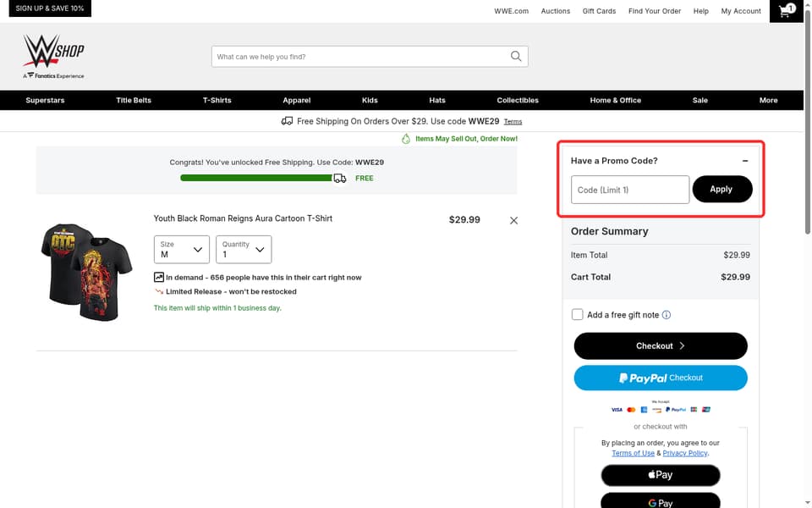Open Youth Black Roman Reigns T-Shirt title

coord(243,218)
